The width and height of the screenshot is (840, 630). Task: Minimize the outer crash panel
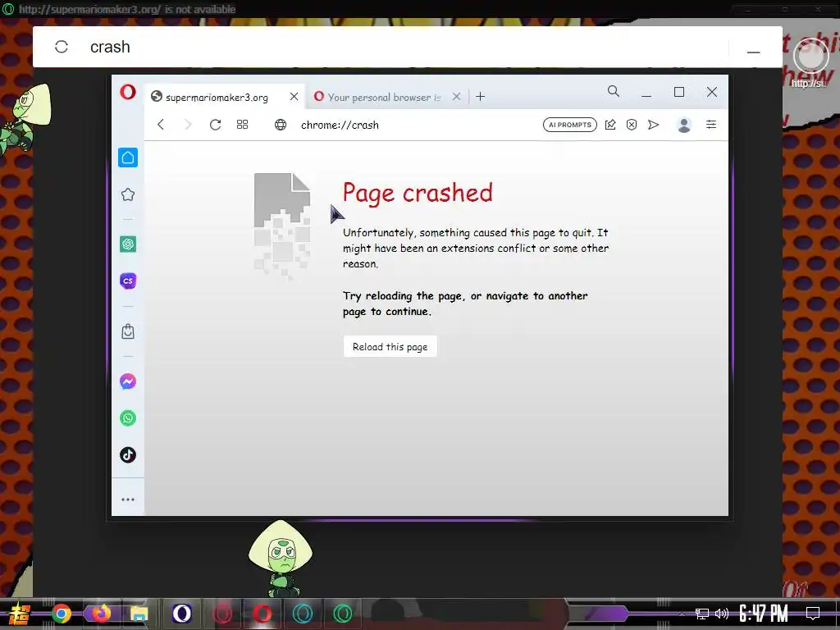pyautogui.click(x=753, y=52)
